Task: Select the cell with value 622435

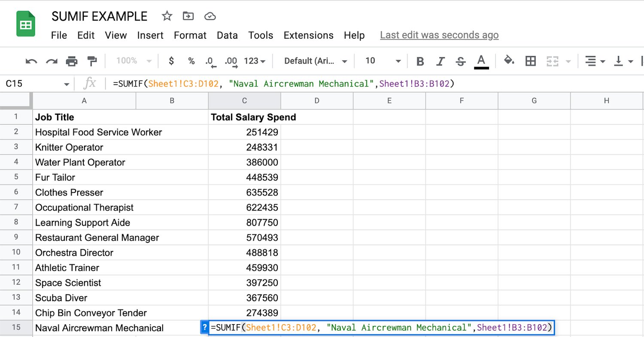Action: (244, 207)
